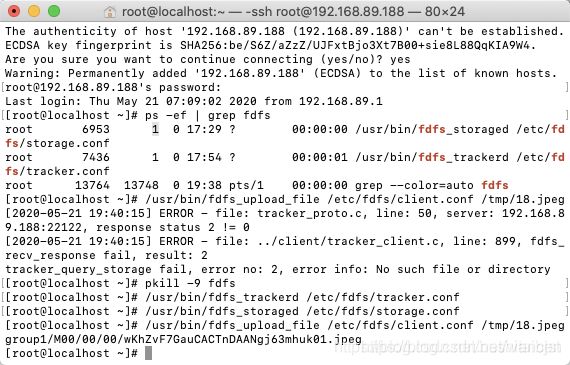
Task: Click the SHA256 fingerprint text
Action: (358, 45)
